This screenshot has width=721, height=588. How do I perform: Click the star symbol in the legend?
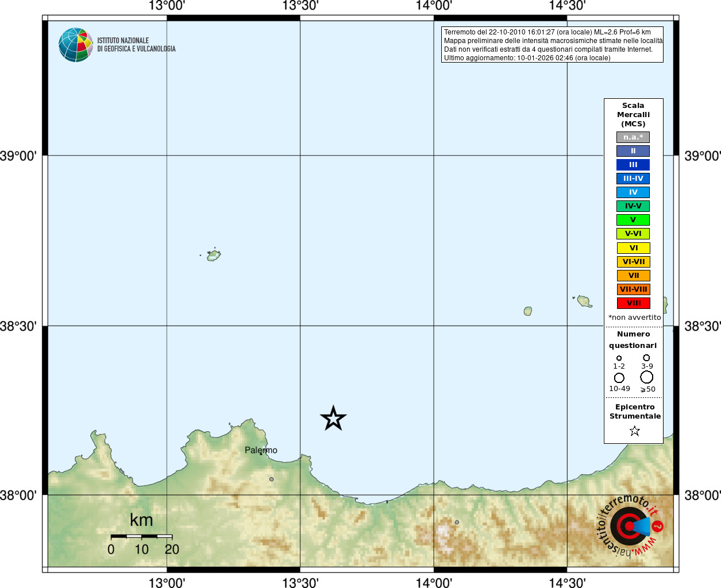click(634, 431)
